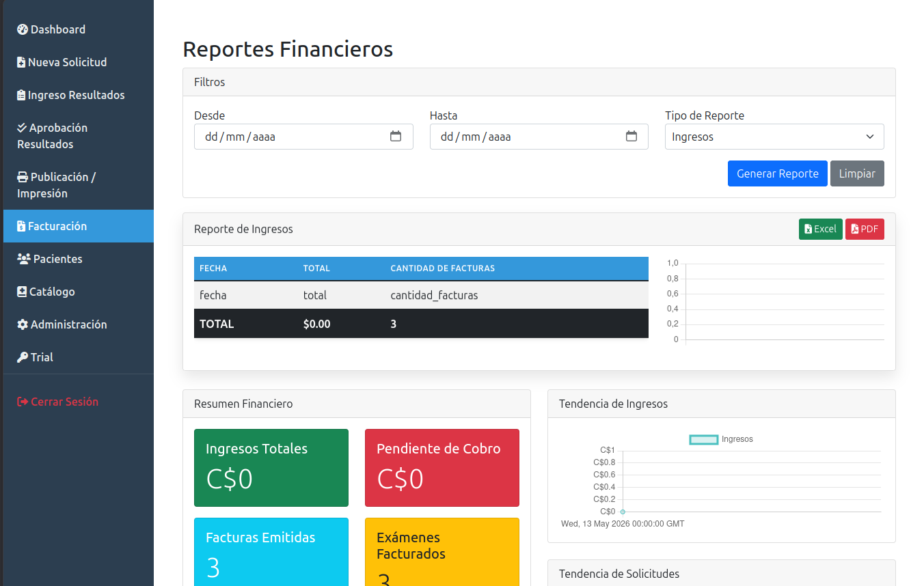Click the Pacientes users icon
Screen dimensions: 924x586
point(24,259)
